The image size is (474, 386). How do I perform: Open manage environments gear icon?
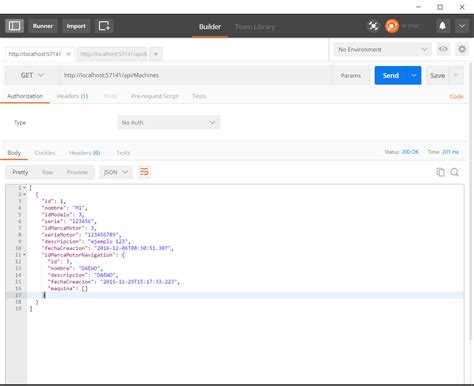click(462, 49)
